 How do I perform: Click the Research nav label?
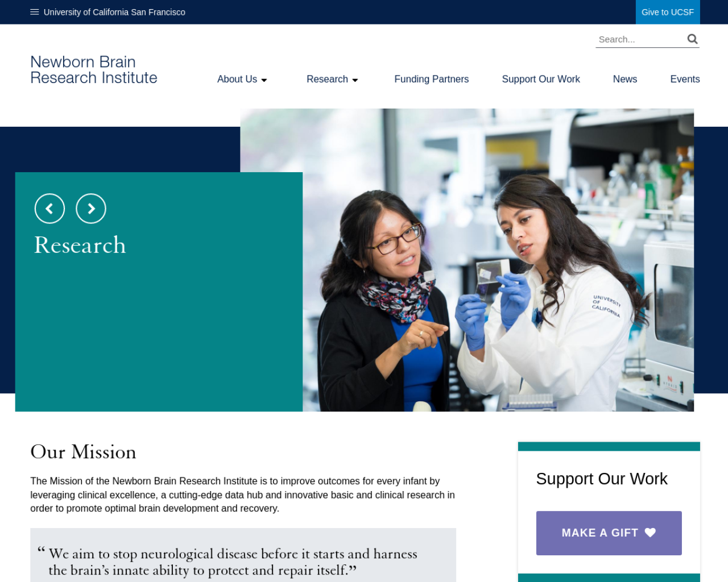coord(327,79)
